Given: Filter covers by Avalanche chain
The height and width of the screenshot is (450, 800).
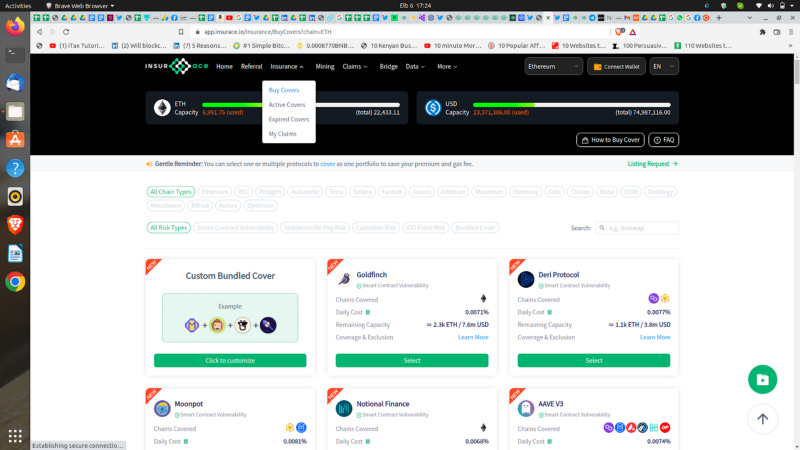Looking at the screenshot, I should [305, 192].
